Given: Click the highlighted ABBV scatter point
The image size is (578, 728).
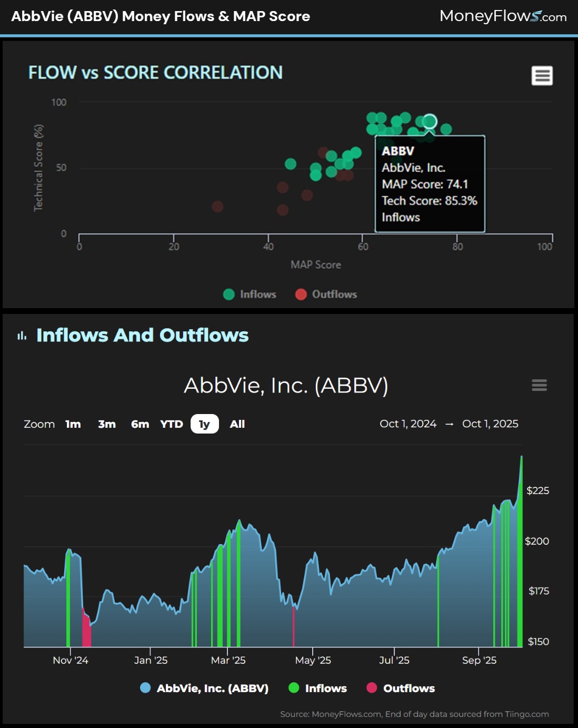Looking at the screenshot, I should pos(430,122).
